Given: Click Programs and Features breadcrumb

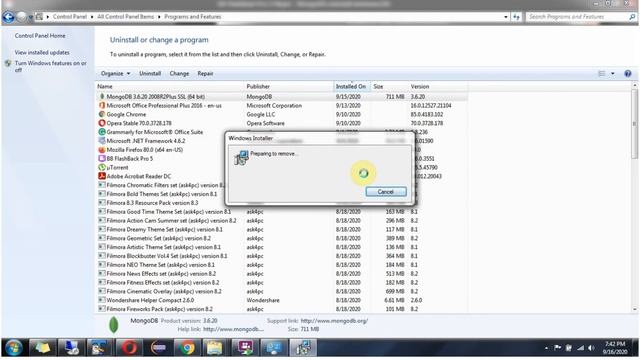Looking at the screenshot, I should pos(193,17).
